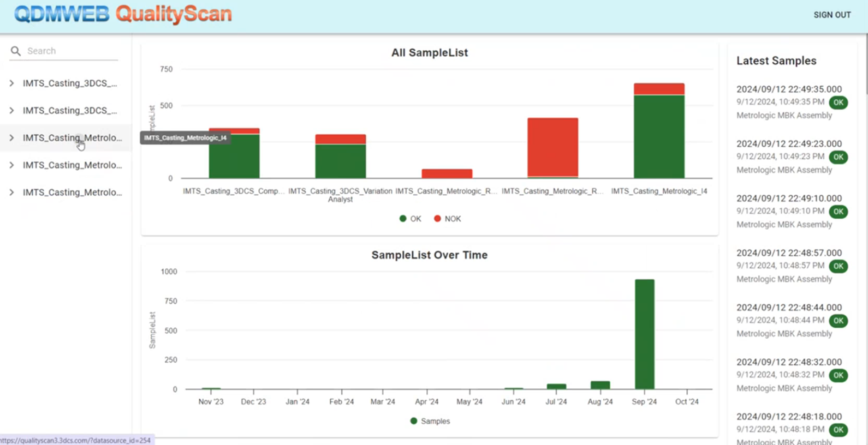The width and height of the screenshot is (868, 445).
Task: Expand the chevron of the highlighted IMTS_Casting_Metrolo row
Action: click(x=11, y=138)
